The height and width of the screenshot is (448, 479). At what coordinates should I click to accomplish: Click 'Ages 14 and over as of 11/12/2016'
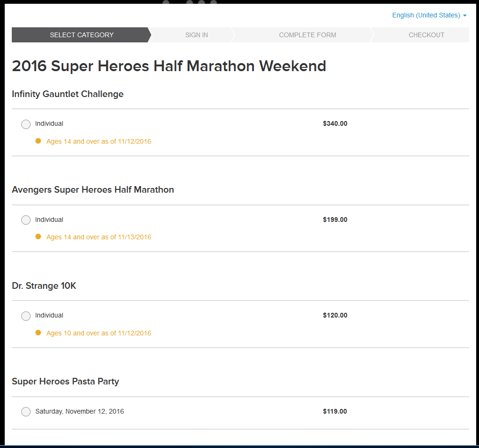coord(99,141)
